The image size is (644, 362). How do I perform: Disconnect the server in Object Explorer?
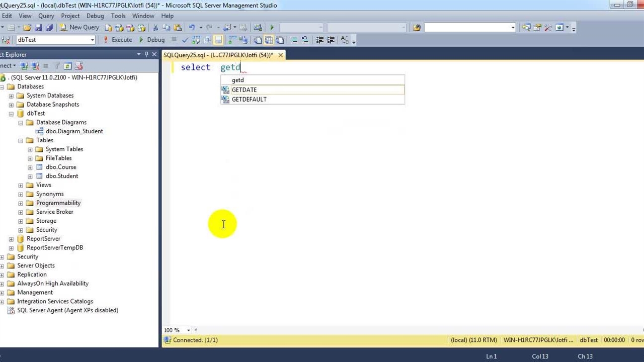(35, 66)
